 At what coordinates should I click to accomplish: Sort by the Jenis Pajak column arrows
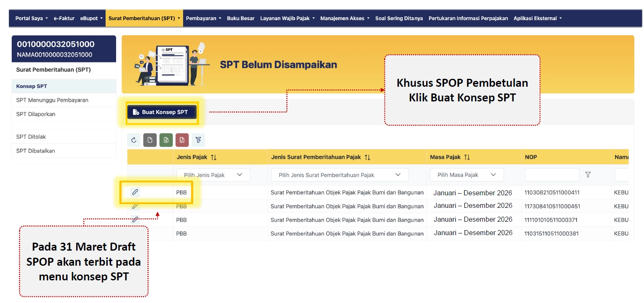[x=214, y=157]
